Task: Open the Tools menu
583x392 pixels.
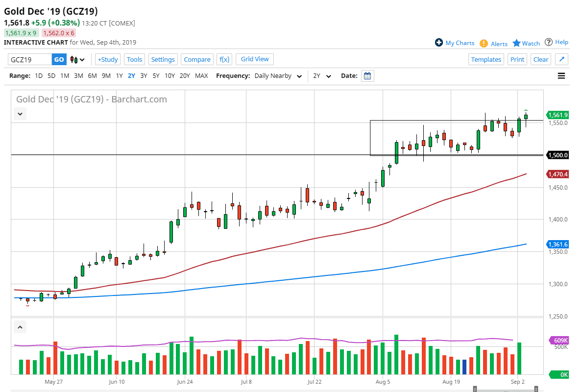Action: pyautogui.click(x=134, y=59)
